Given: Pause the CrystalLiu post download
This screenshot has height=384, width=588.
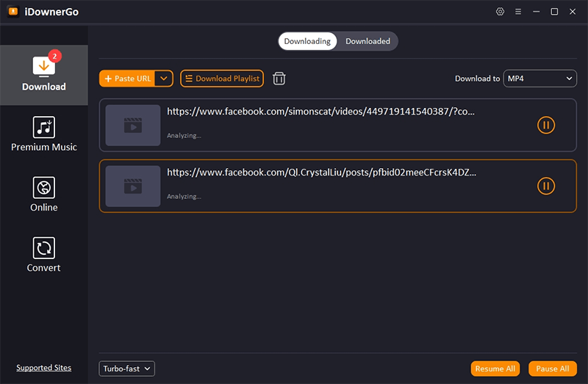Looking at the screenshot, I should pyautogui.click(x=546, y=186).
